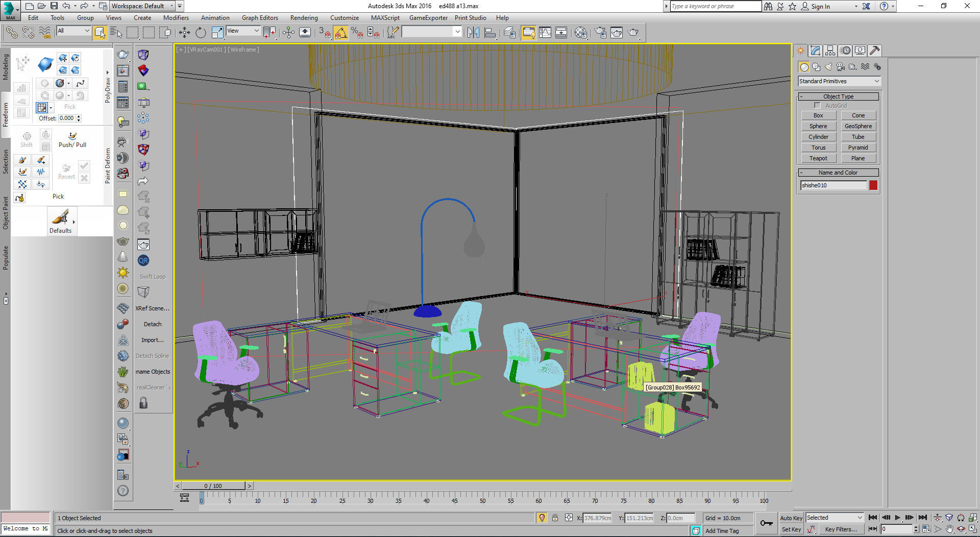Click the Save File icon
Viewport: 980px width, 537px height.
(x=54, y=6)
